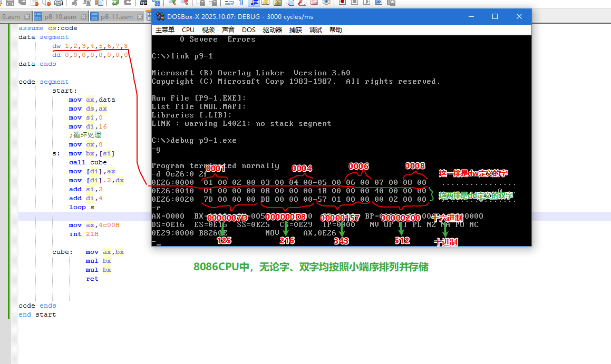Open the 主菜单 menu in DOSBox-X
Screen dimensions: 611x364
pyautogui.click(x=165, y=30)
